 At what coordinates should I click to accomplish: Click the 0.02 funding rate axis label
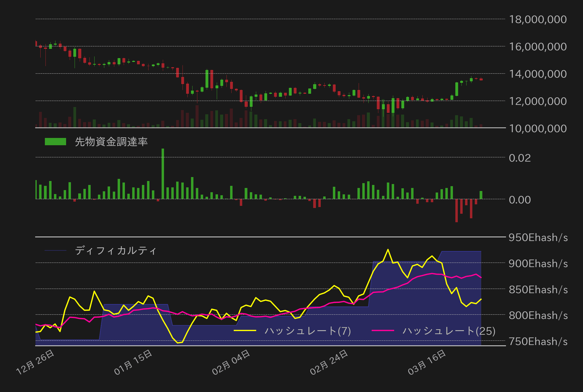pos(520,158)
